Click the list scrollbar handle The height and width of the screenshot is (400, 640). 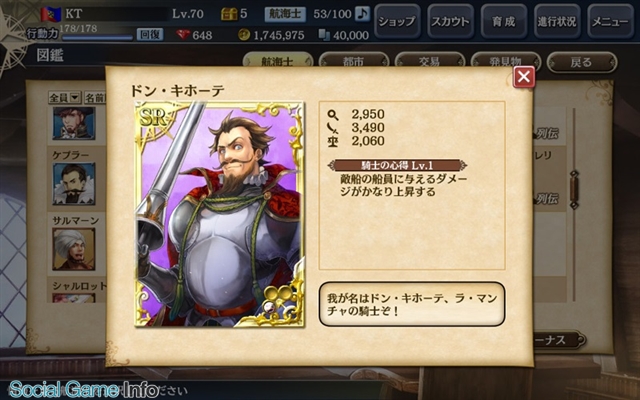(x=574, y=190)
